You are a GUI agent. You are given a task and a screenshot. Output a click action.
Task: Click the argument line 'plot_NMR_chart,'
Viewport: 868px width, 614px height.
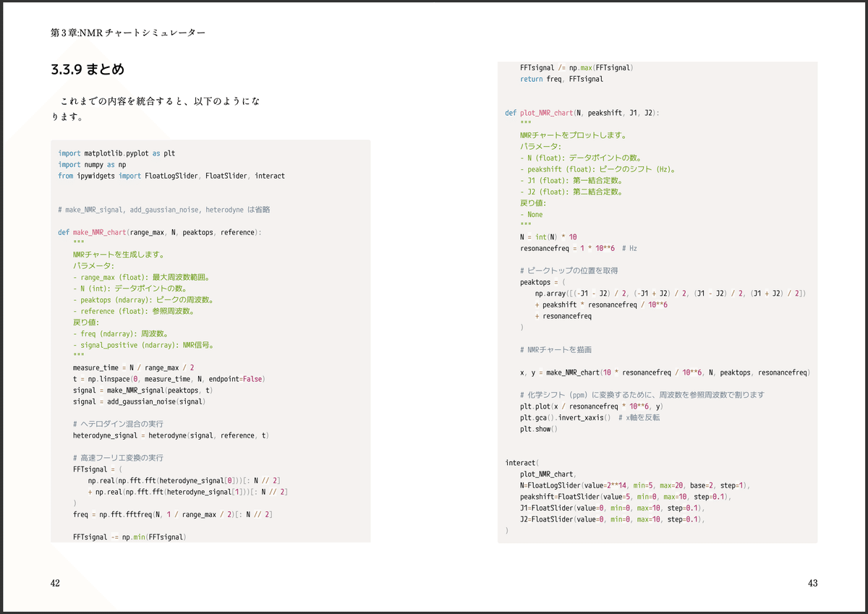pos(548,474)
